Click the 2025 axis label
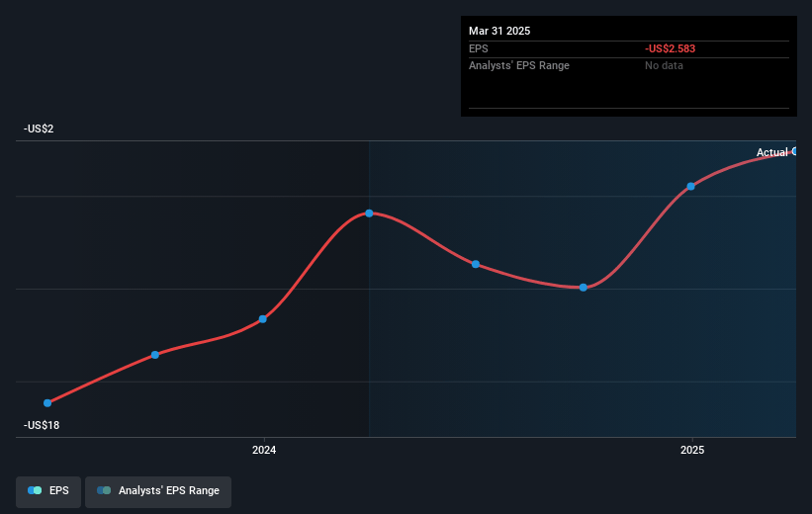This screenshot has width=812, height=514. pos(692,450)
